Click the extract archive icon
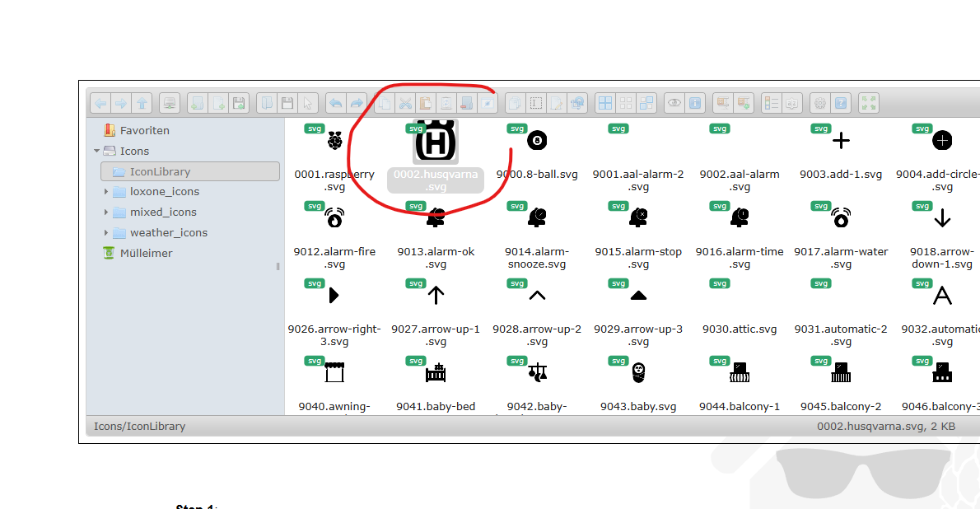Viewport: 980px width, 509px height. [x=723, y=103]
